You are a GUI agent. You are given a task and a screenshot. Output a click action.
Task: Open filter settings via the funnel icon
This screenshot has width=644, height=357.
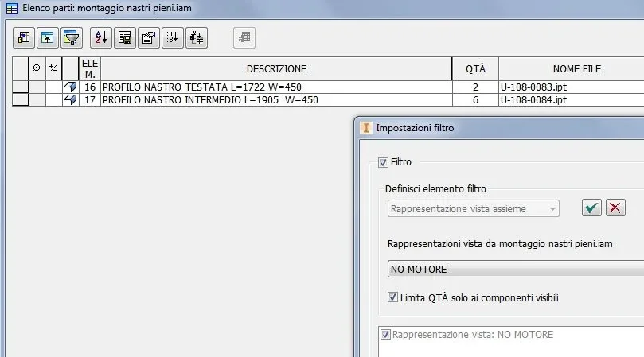click(72, 37)
